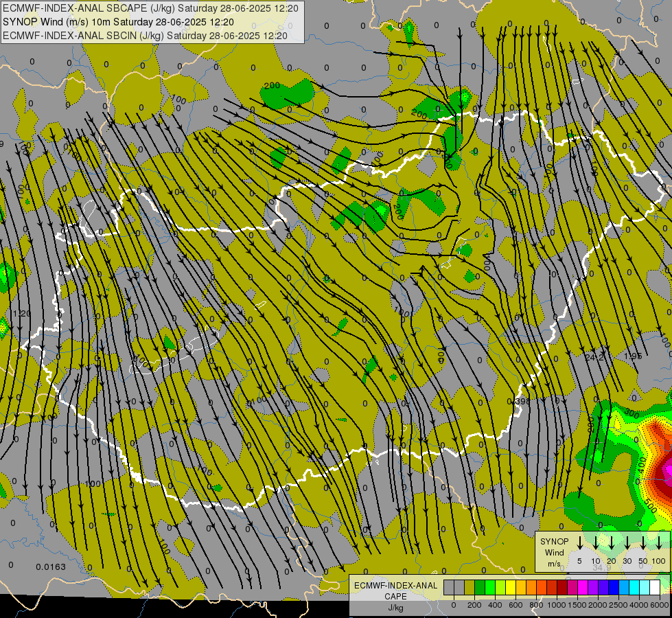This screenshot has width=672, height=618.
Task: Click the ECMWF-INDEX-ANAL label in the colour legend
Action: (395, 586)
